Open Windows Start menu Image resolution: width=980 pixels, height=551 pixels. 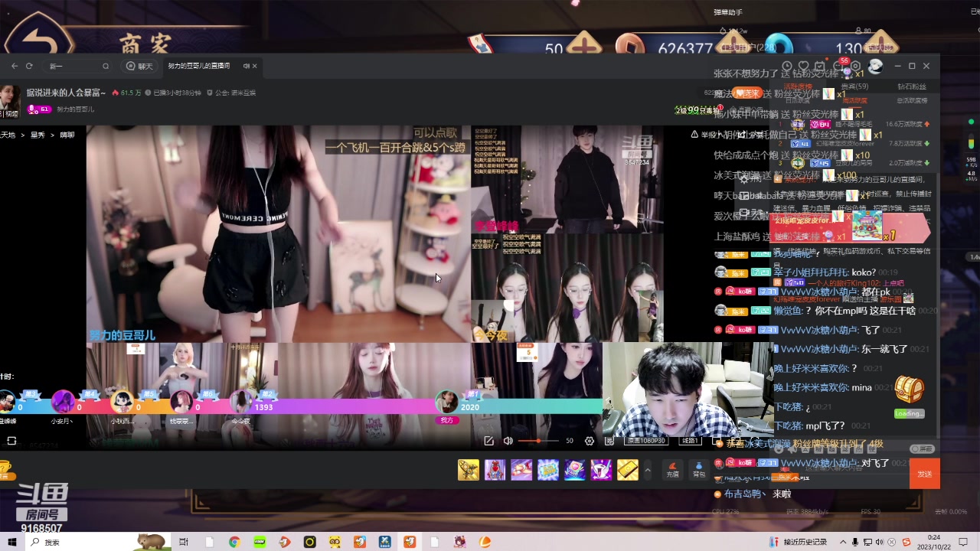coord(11,542)
